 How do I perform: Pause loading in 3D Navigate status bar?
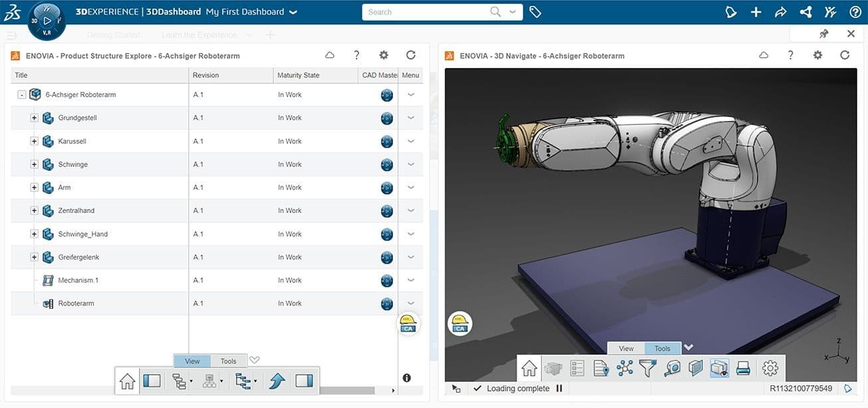(x=559, y=388)
